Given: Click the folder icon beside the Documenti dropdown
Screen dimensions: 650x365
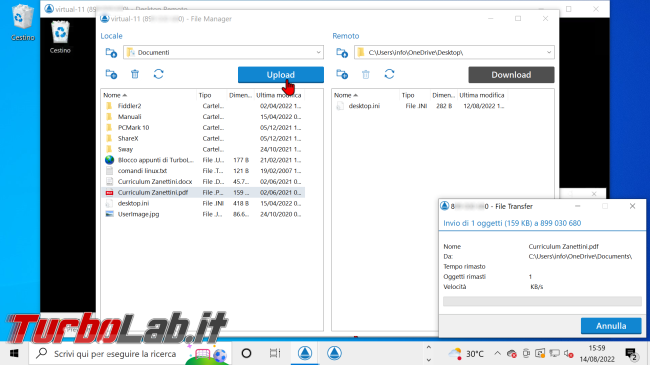Looking at the screenshot, I should [111, 53].
